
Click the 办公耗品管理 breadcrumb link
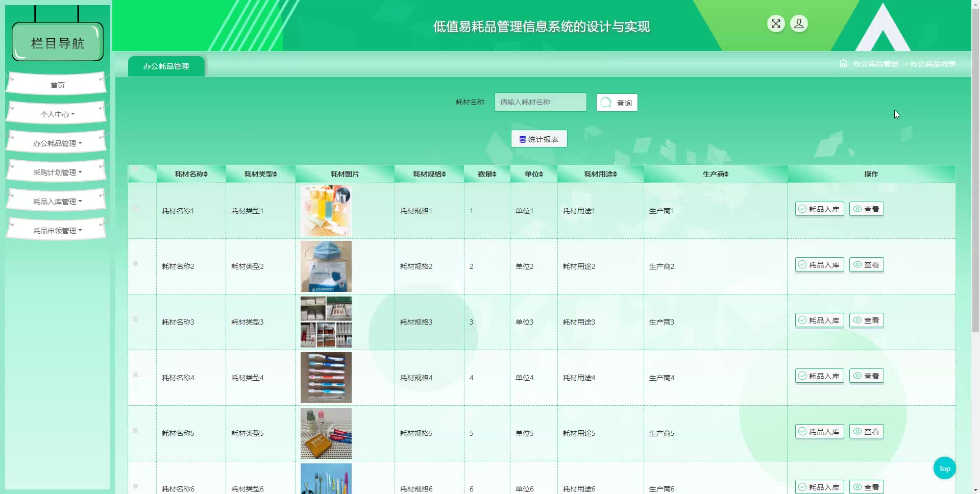[x=875, y=64]
